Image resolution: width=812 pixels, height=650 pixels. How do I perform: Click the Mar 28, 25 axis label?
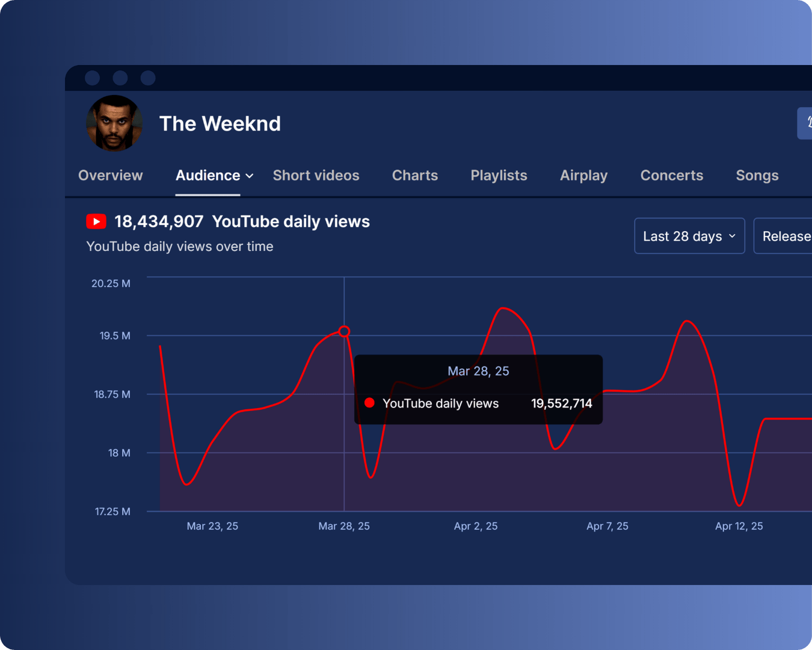[344, 526]
